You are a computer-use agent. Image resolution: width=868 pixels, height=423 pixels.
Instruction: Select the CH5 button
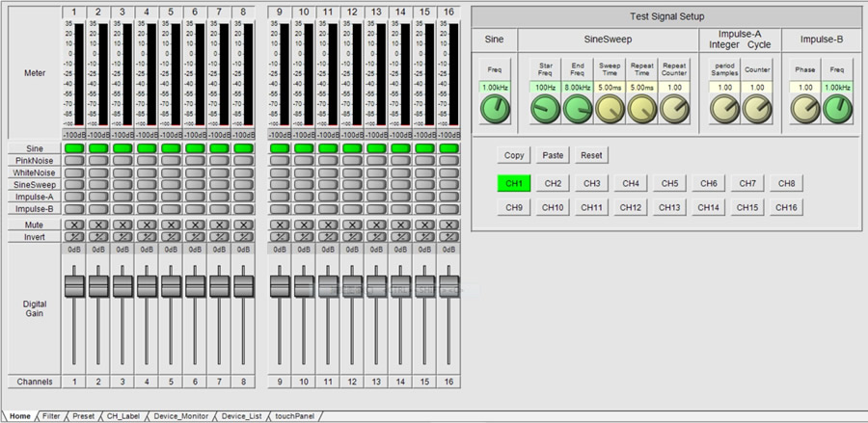(670, 184)
